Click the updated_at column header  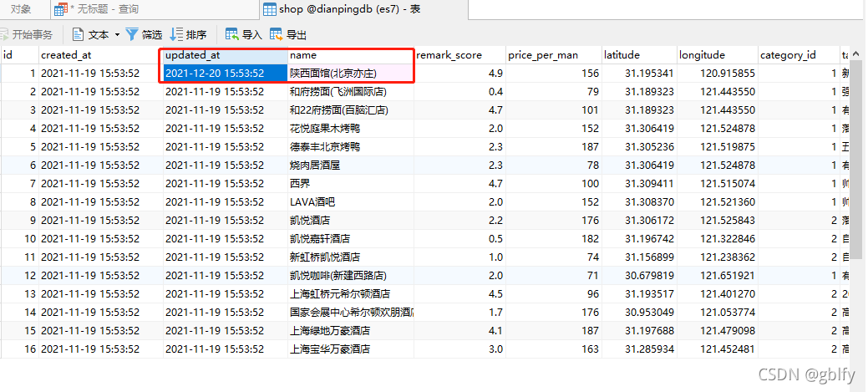pos(226,55)
